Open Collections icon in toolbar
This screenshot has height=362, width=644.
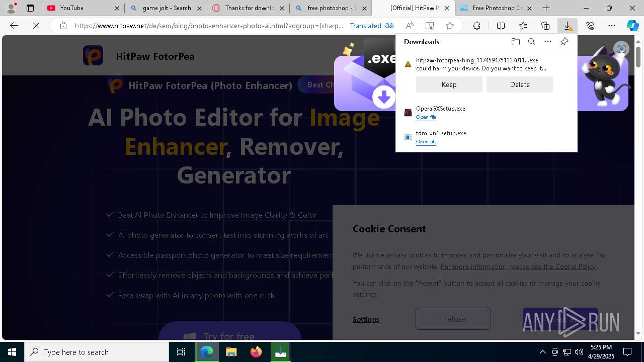coord(545,26)
